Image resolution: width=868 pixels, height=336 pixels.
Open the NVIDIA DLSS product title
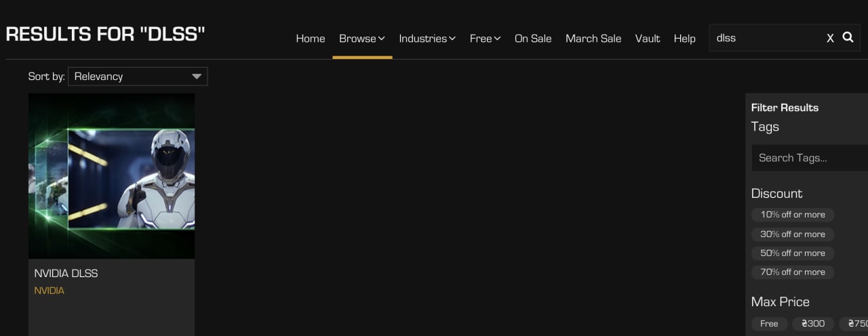click(x=66, y=274)
